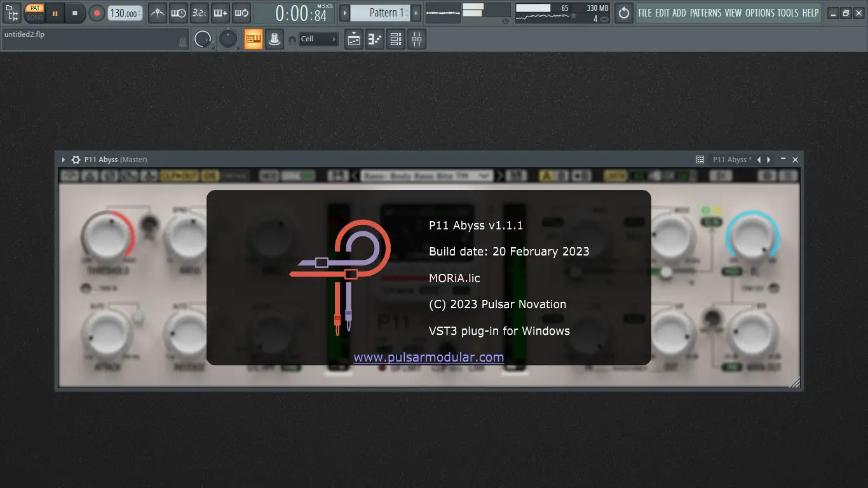Toggle overdub recording mode
The height and width of the screenshot is (488, 868).
click(220, 13)
